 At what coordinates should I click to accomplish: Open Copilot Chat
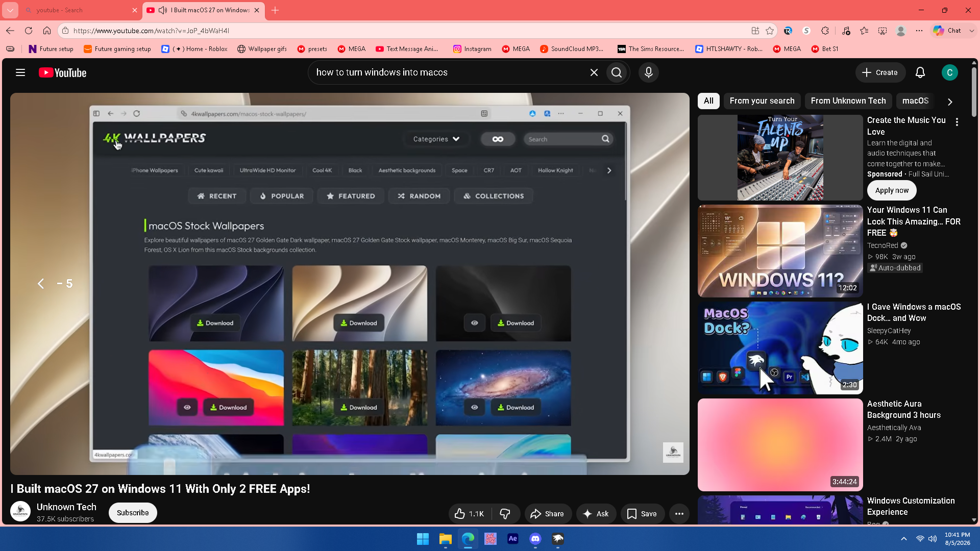point(947,31)
